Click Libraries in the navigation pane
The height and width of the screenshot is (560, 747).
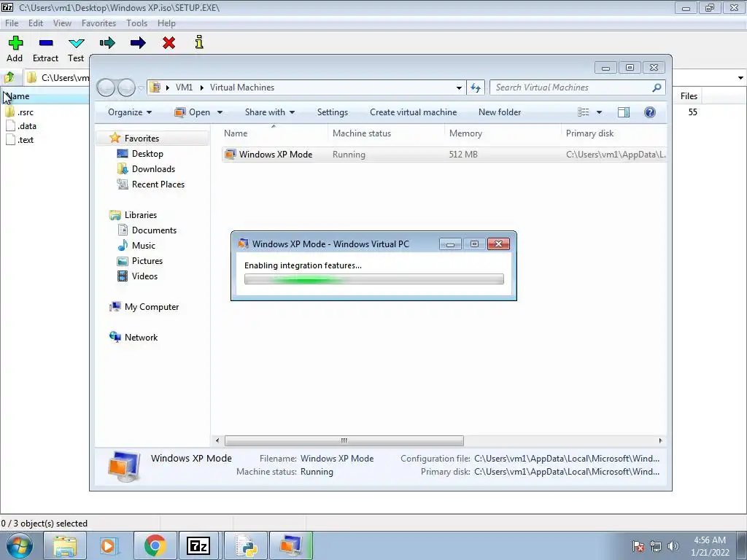(141, 215)
